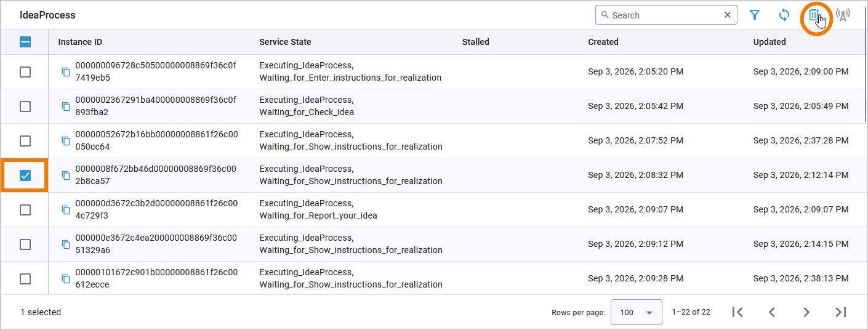
Task: Check the row for instance 7419eb5
Action: 25,72
